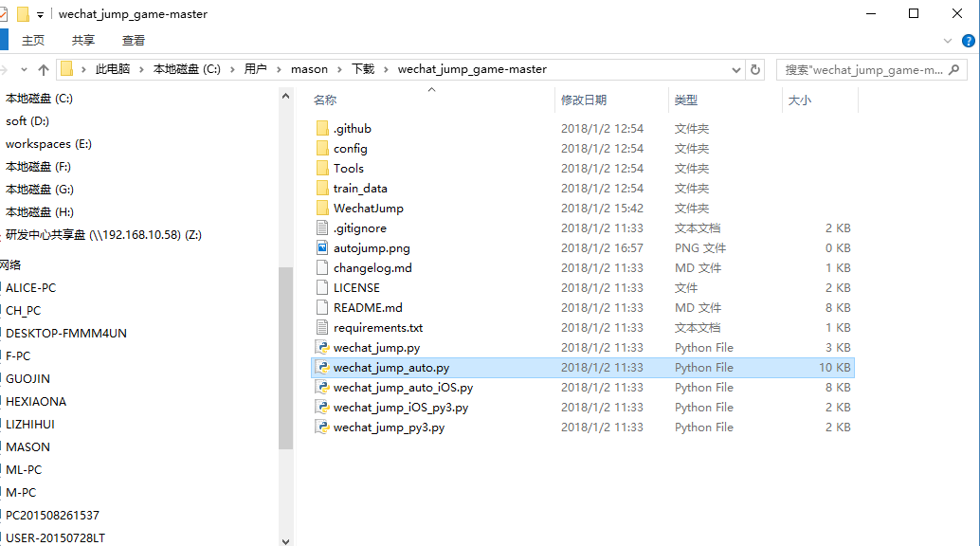Select PC201508261537 network computer
The height and width of the screenshot is (546, 980).
[52, 516]
